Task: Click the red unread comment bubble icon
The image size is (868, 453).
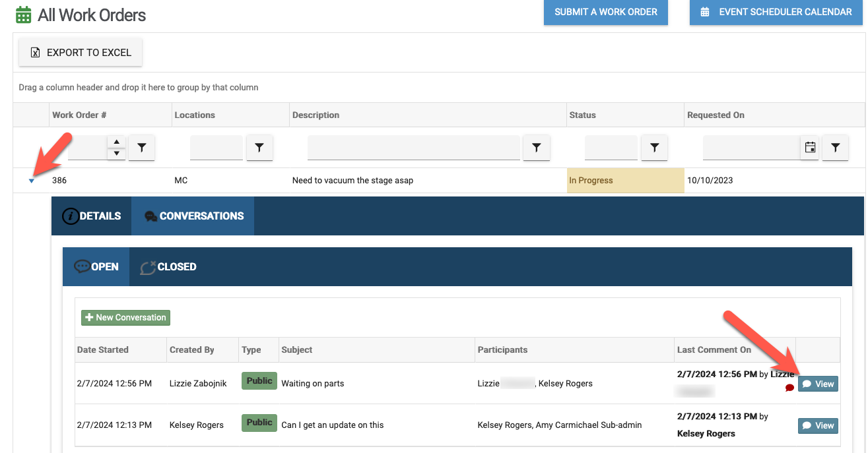Action: pyautogui.click(x=789, y=388)
